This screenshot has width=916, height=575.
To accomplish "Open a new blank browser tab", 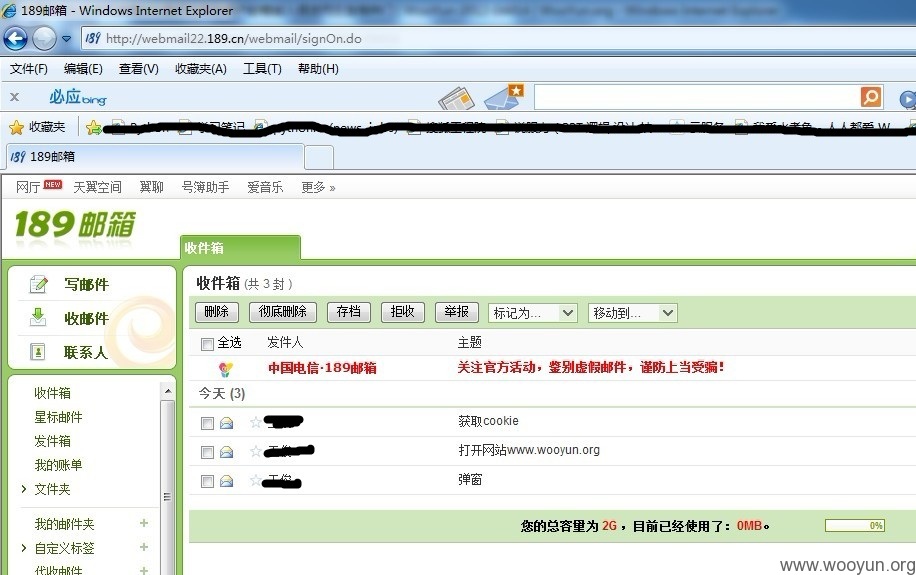I will 319,158.
